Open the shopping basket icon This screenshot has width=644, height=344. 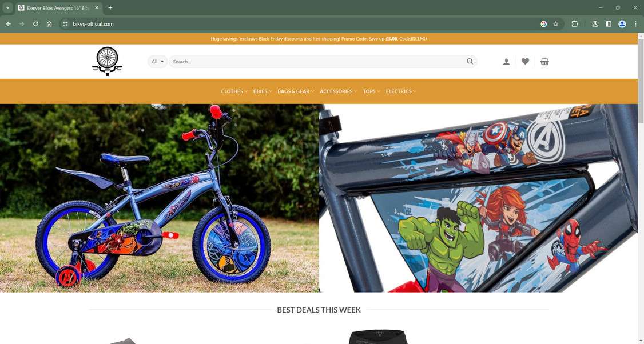coord(544,62)
